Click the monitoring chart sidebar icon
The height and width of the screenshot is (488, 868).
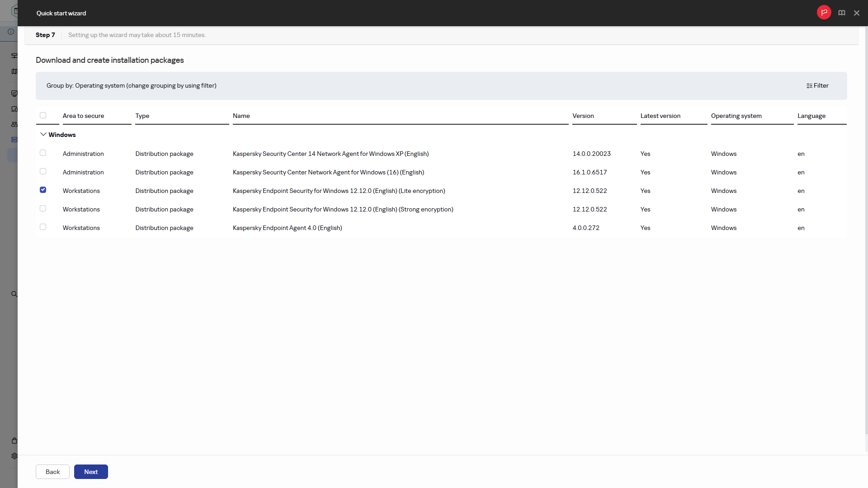[x=14, y=94]
